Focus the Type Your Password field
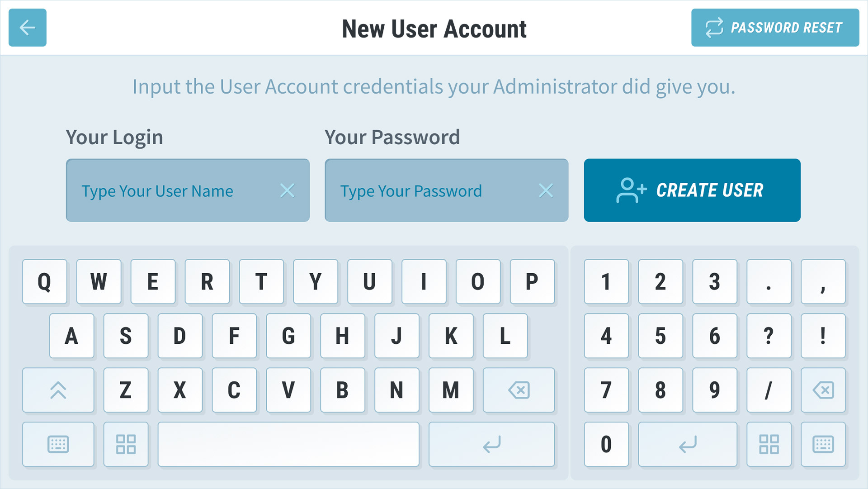Image resolution: width=868 pixels, height=489 pixels. pos(446,190)
